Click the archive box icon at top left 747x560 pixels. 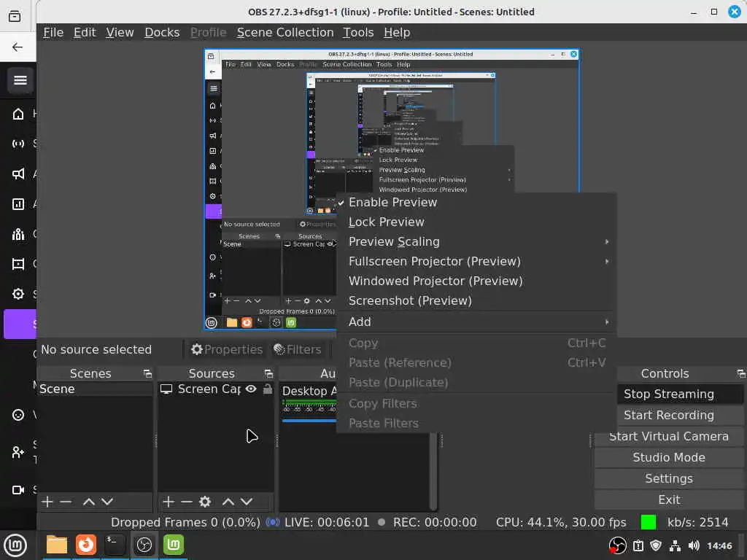pyautogui.click(x=15, y=16)
